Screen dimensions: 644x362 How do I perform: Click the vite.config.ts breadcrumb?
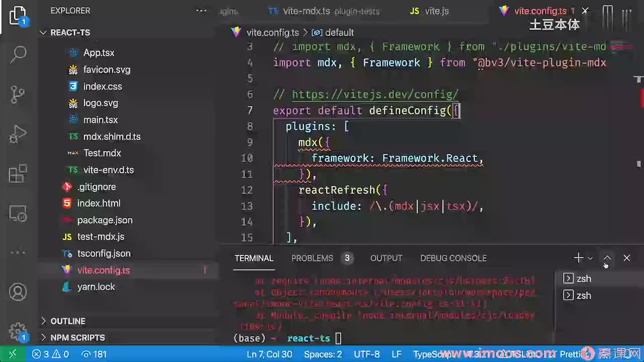coord(273,32)
